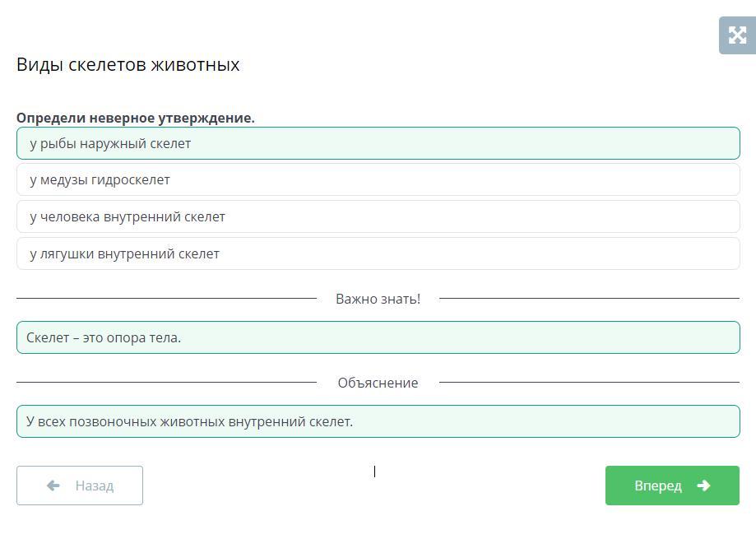Viewport: 756px width, 539px height.
Task: Click the text cursor mark above the buttons
Action: click(374, 471)
